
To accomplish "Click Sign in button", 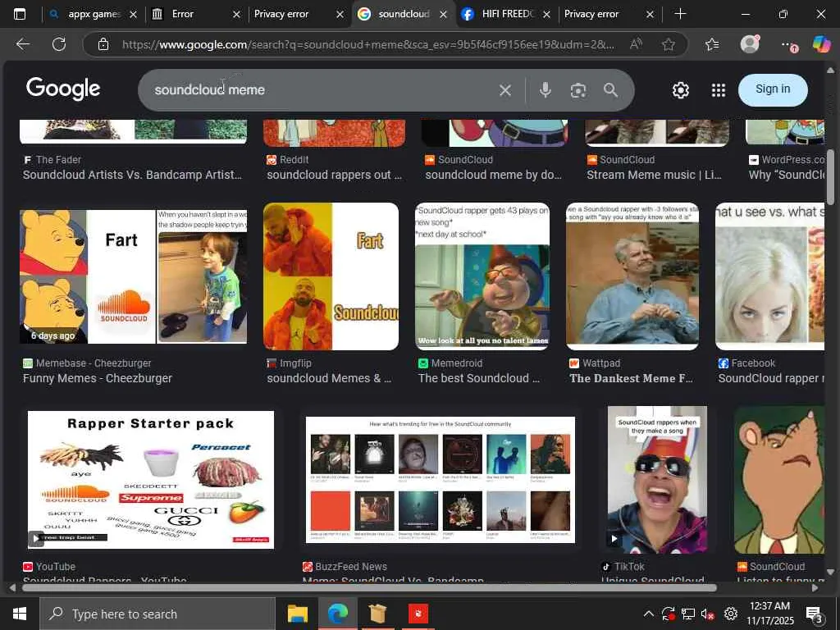I will pyautogui.click(x=773, y=89).
